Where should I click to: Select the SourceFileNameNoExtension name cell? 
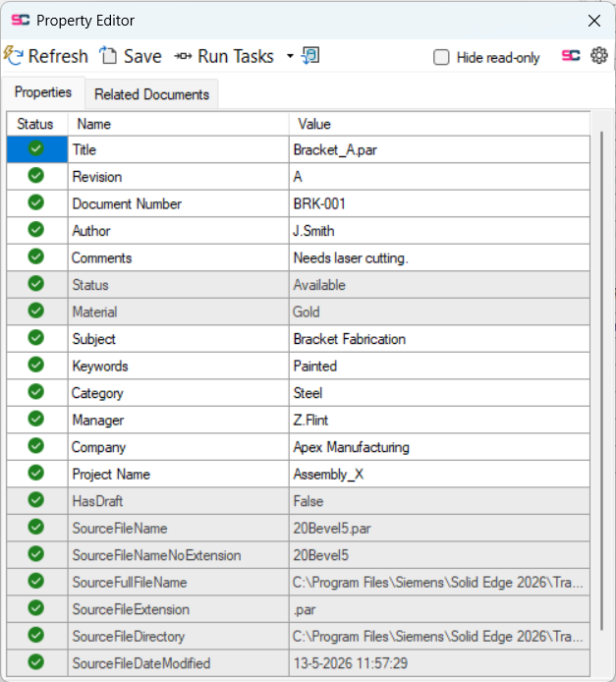pyautogui.click(x=178, y=555)
